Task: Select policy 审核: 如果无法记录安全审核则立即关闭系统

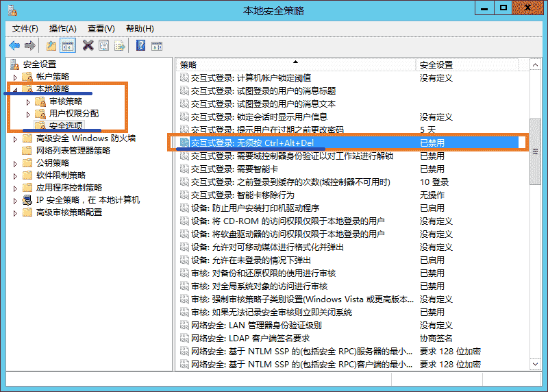Action: coord(271,313)
